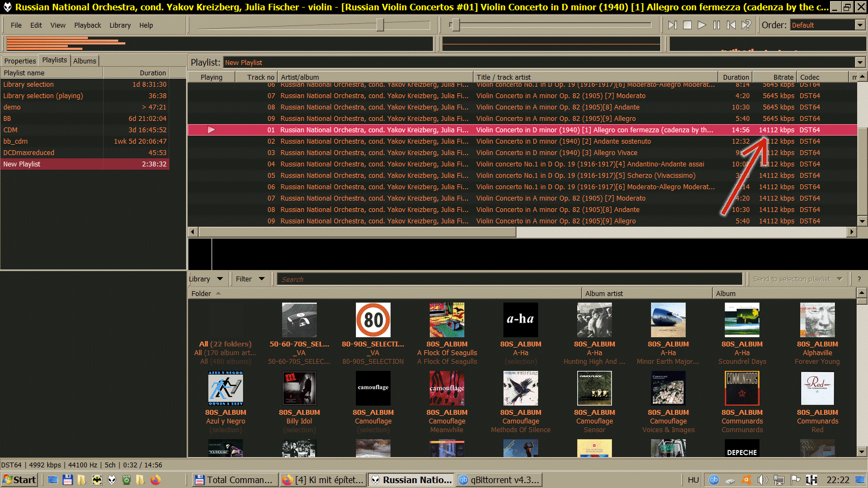868x488 pixels.
Task: Click the Album column header in library
Action: [784, 293]
